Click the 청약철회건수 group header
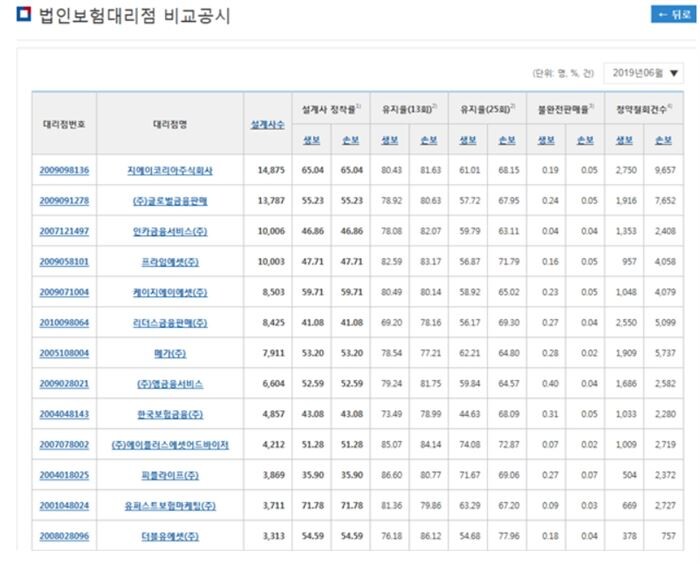 [x=644, y=109]
